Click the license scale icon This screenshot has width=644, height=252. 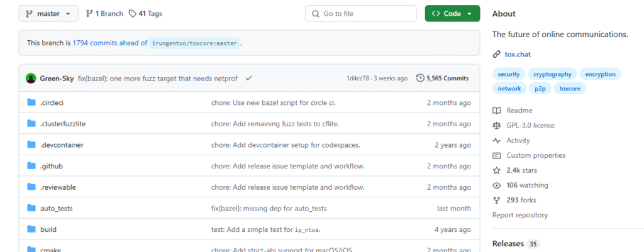click(497, 126)
